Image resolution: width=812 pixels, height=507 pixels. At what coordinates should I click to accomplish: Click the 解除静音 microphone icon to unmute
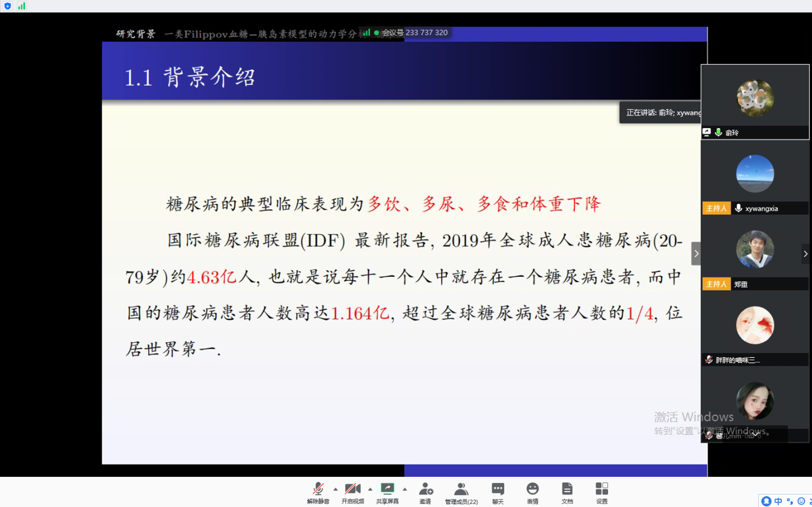pyautogui.click(x=318, y=489)
